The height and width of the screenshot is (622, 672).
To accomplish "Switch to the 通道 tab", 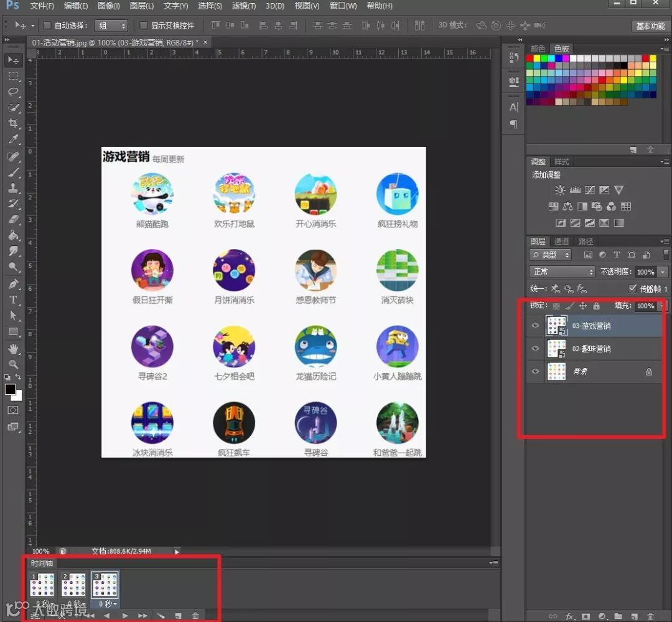I will coord(561,242).
